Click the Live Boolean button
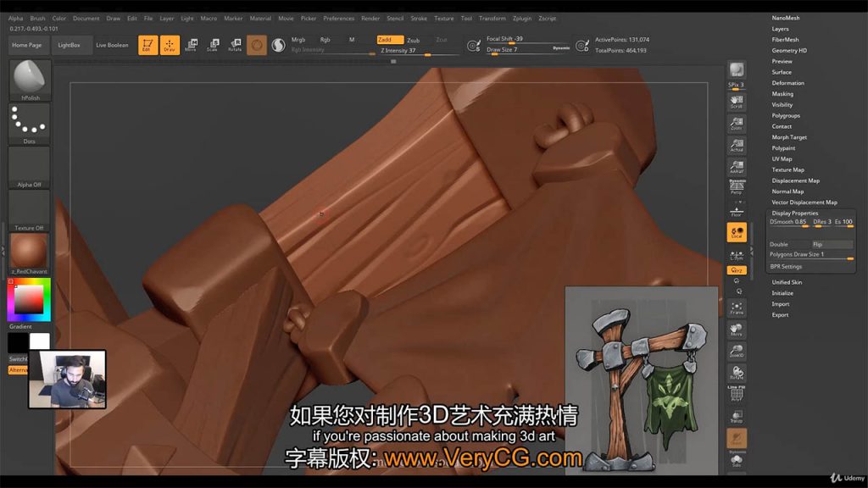 click(112, 45)
